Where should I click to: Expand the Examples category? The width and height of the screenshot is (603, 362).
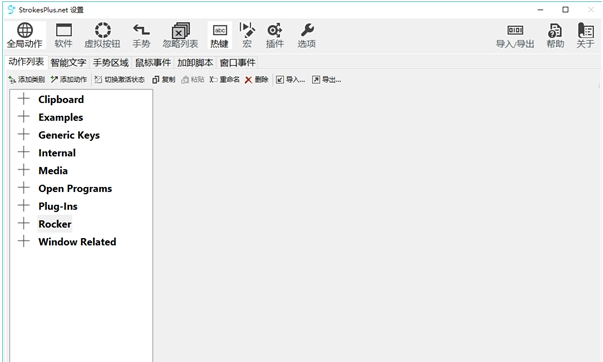23,117
